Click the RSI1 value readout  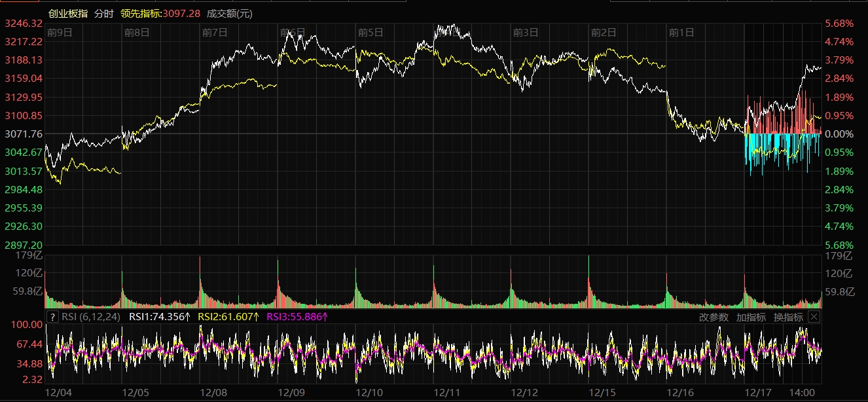point(159,317)
